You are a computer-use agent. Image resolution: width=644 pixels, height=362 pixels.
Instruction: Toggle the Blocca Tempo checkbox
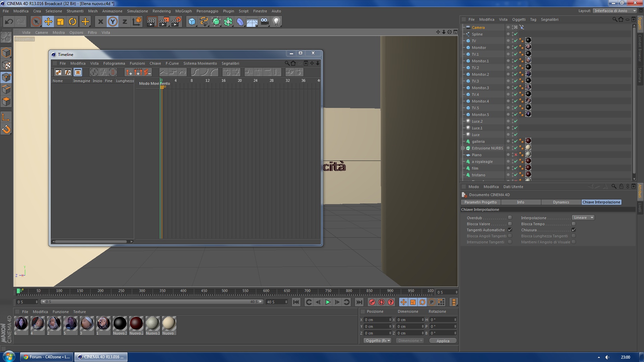pos(574,224)
